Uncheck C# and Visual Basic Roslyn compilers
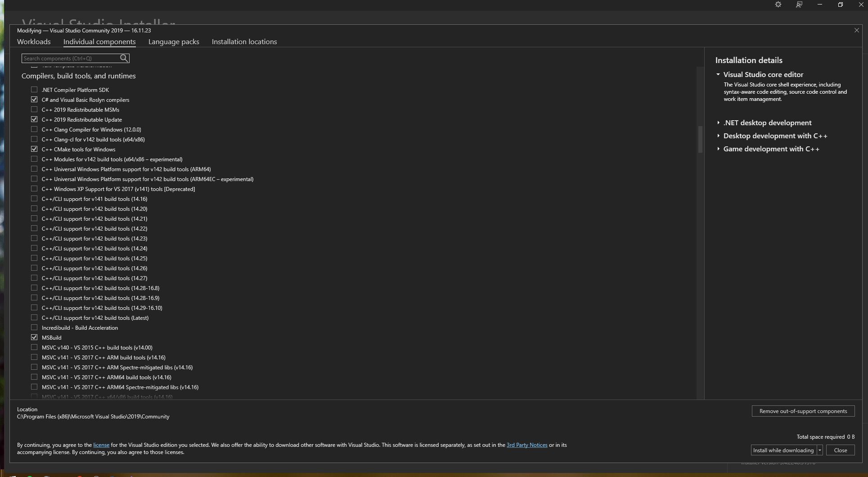Screen dimensions: 868x477 point(34,100)
